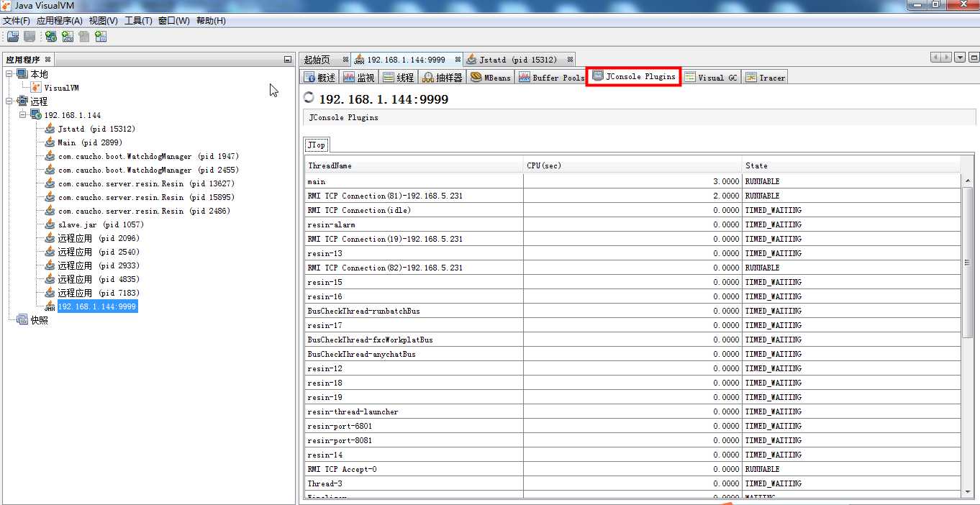Open the 帮助(H) menu

[211, 21]
